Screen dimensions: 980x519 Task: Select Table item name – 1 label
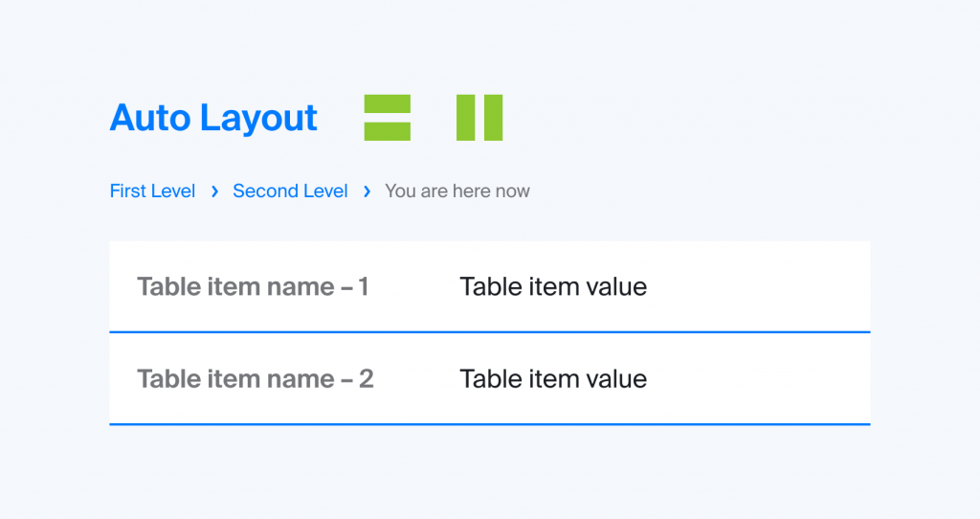pos(253,287)
